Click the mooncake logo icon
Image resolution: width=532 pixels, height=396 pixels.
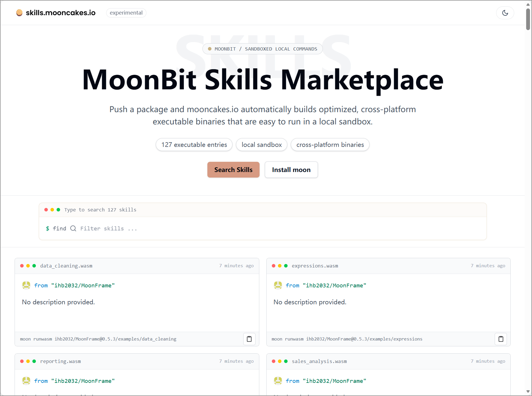click(19, 13)
